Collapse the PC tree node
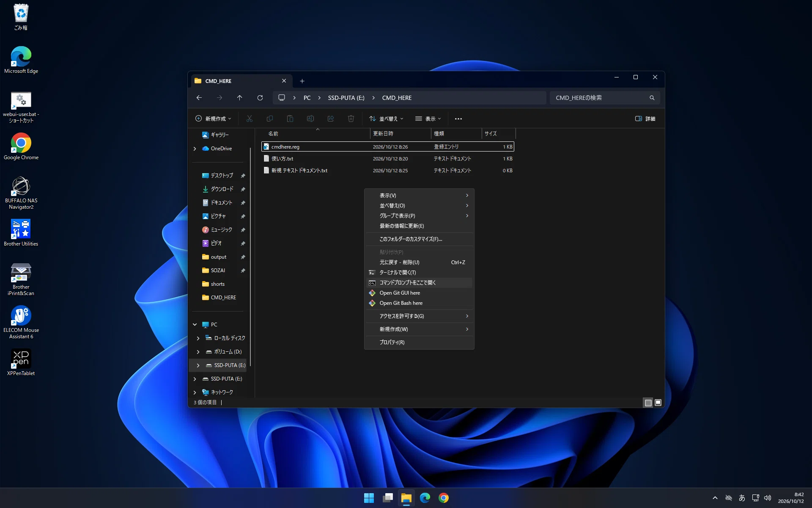 [x=195, y=325]
